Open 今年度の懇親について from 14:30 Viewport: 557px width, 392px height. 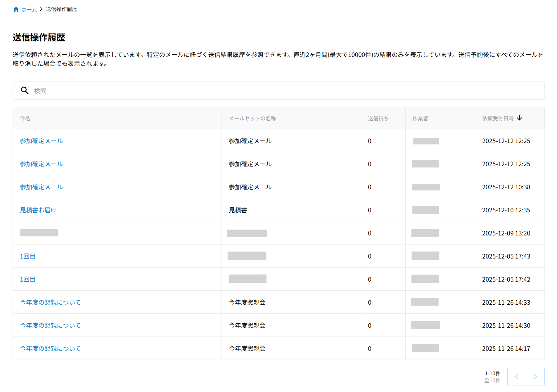click(x=50, y=325)
